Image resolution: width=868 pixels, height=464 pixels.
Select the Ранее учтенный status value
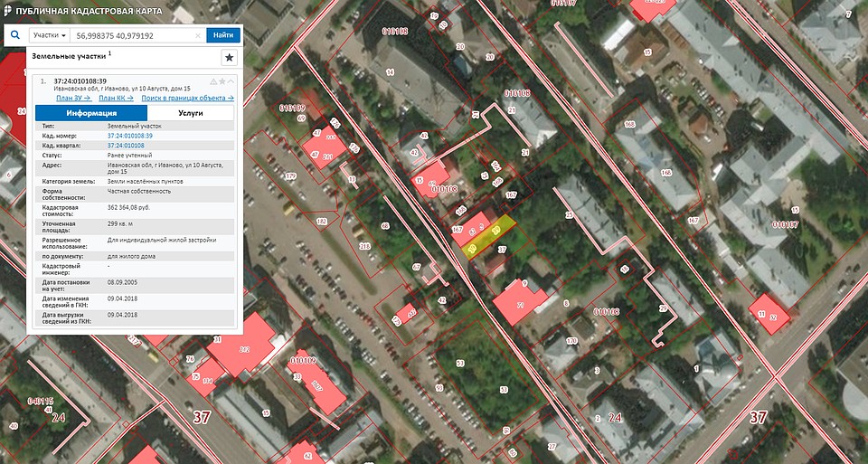[129, 156]
